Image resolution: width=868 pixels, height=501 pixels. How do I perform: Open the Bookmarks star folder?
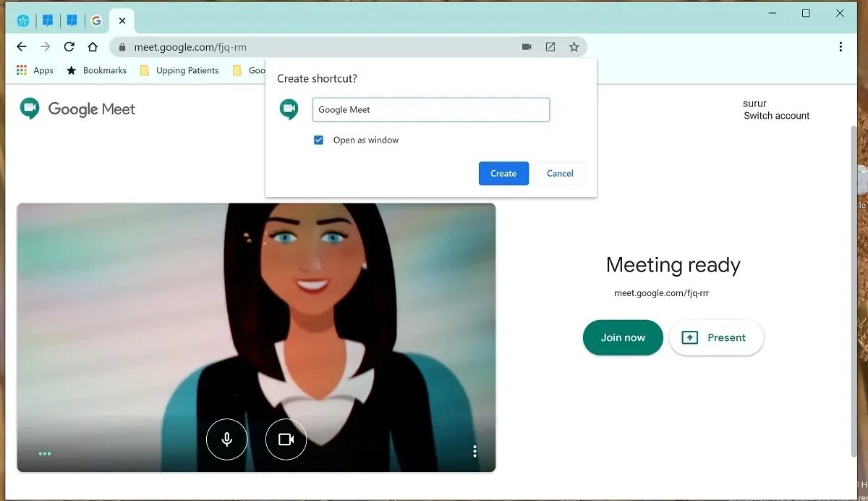click(x=96, y=70)
